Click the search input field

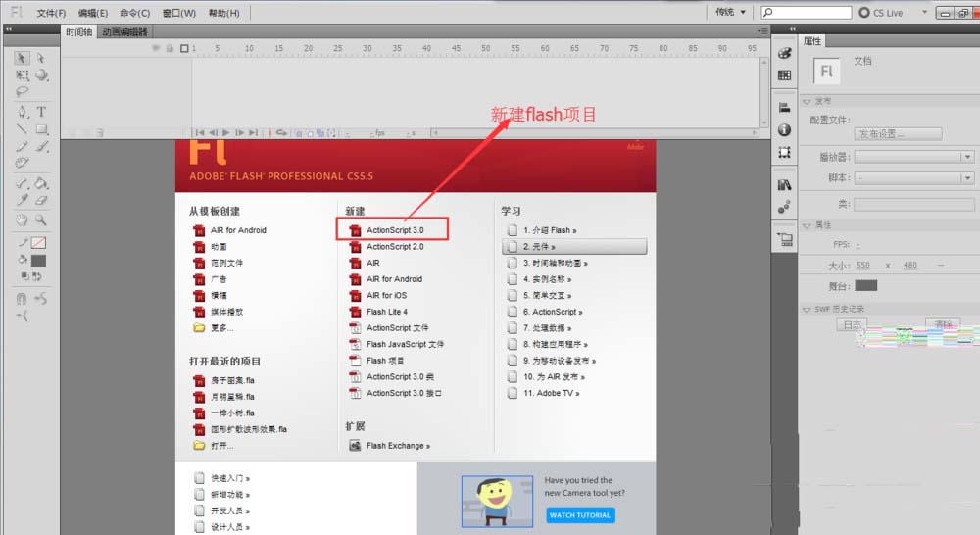(x=806, y=12)
